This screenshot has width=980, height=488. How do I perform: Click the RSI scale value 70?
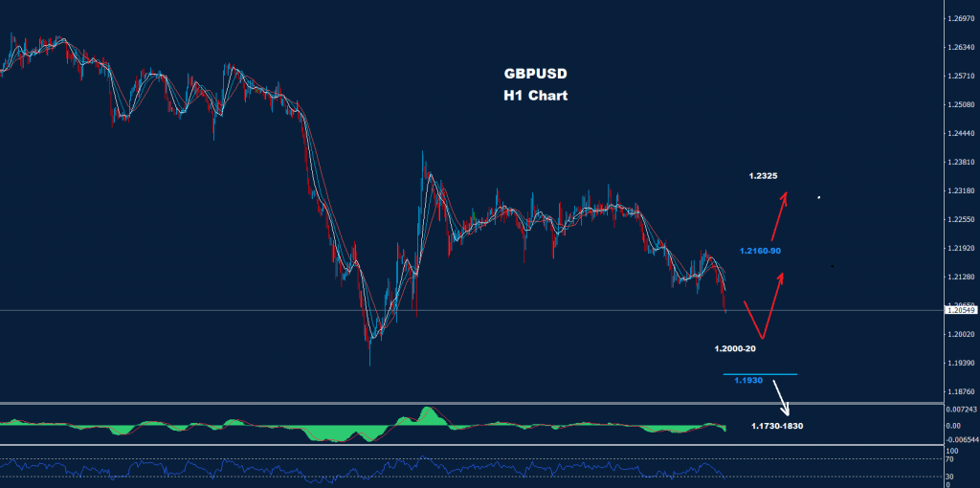(951, 459)
